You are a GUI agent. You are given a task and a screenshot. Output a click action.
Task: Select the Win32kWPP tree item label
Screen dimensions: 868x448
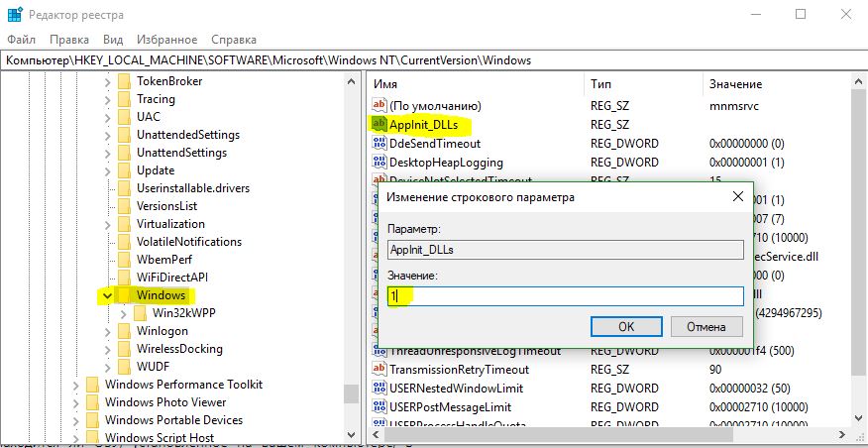[x=183, y=313]
